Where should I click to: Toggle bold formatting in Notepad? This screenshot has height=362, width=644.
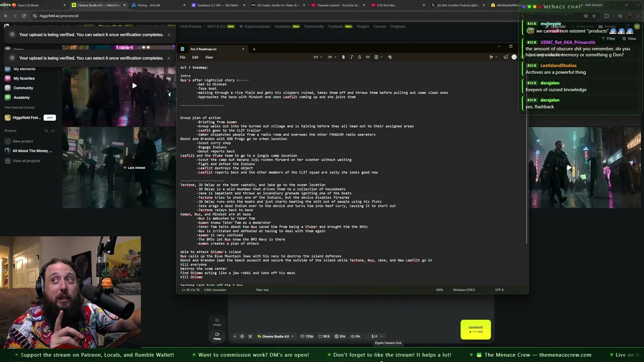344,57
